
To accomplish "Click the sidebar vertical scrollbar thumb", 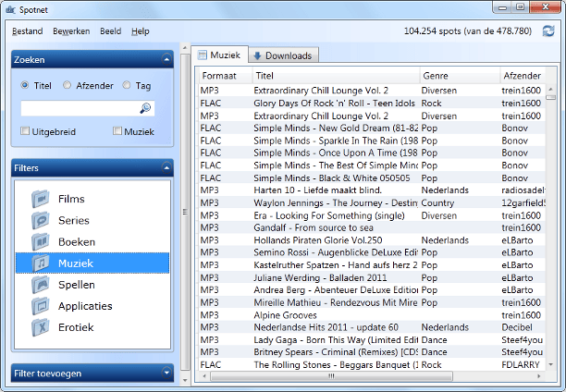I will pyautogui.click(x=185, y=212).
